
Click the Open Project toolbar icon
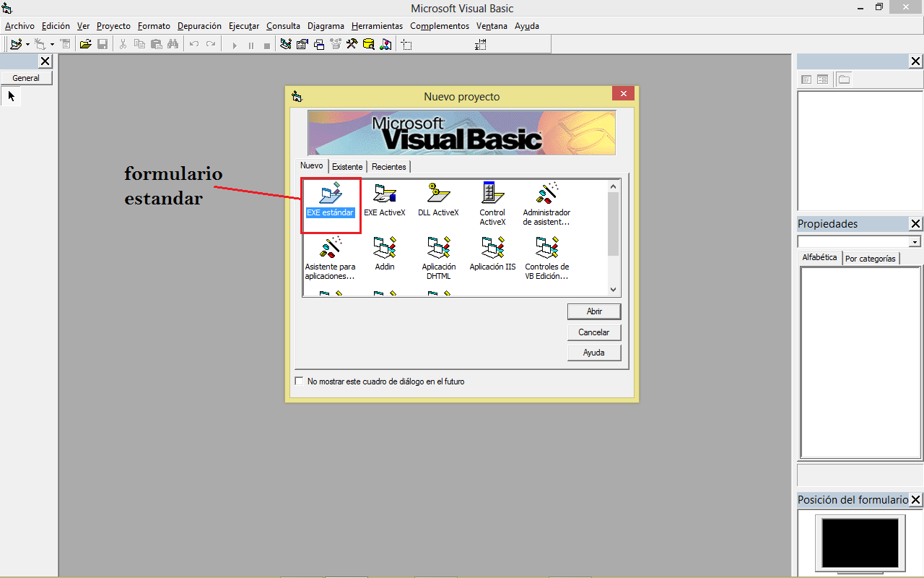click(86, 43)
